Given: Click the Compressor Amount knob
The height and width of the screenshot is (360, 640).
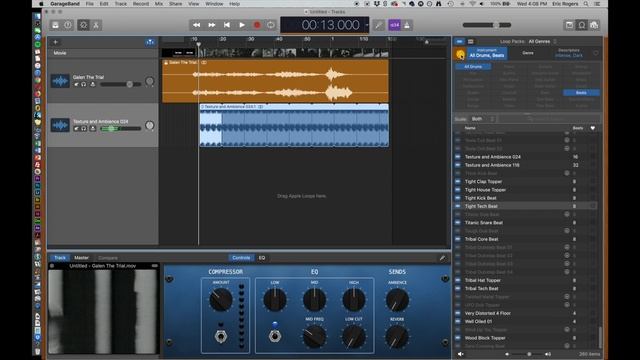Looking at the screenshot, I should (221, 300).
